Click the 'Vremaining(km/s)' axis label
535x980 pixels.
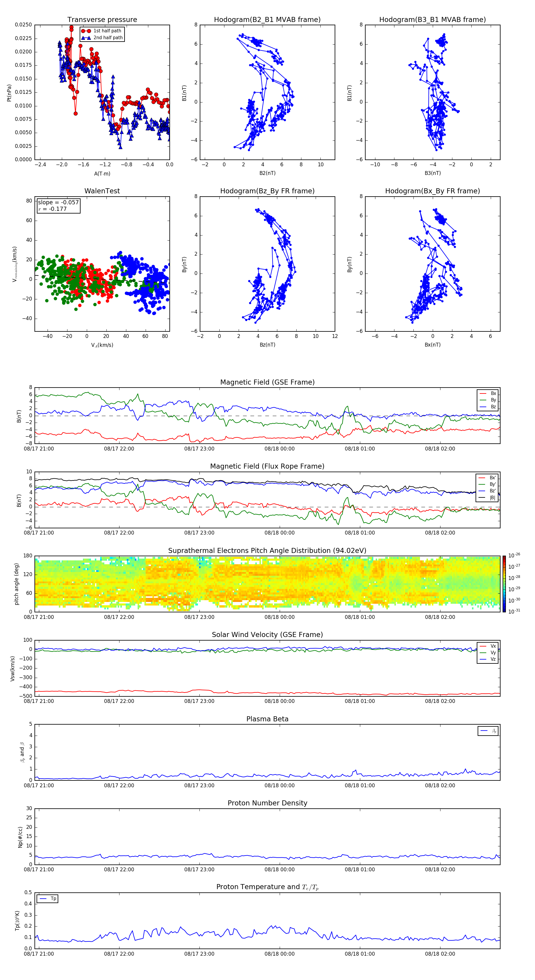coord(15,264)
